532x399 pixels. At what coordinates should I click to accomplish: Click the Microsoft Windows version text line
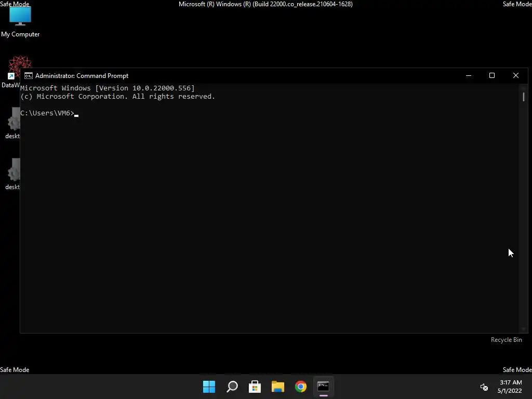(x=108, y=88)
